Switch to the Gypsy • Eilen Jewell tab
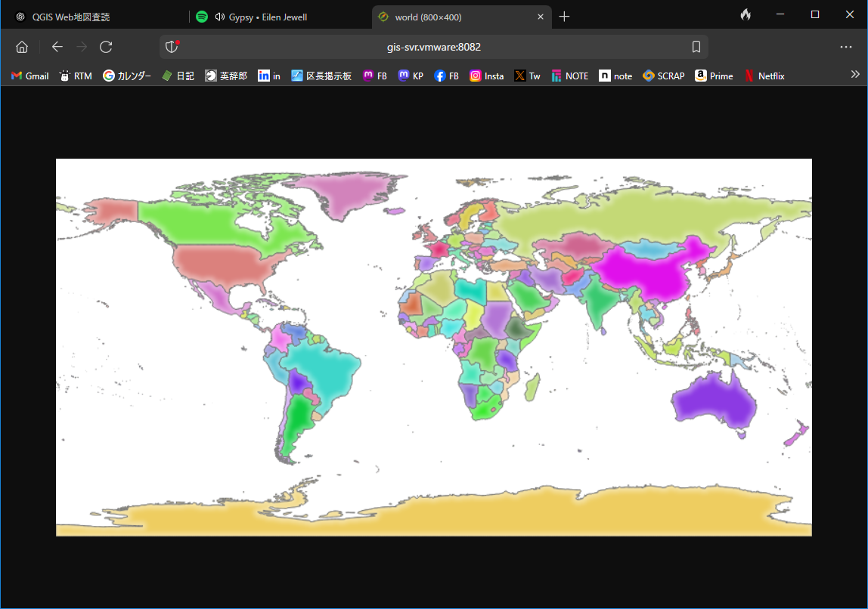The height and width of the screenshot is (609, 868). pyautogui.click(x=280, y=17)
